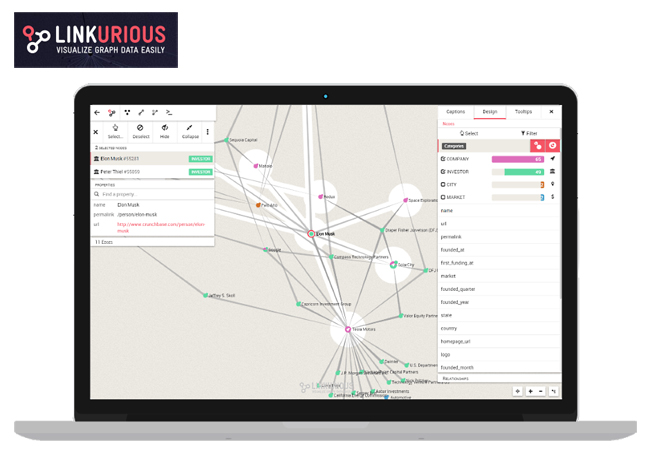Click the center graph locate icon
The image size is (650, 449).
(x=517, y=391)
